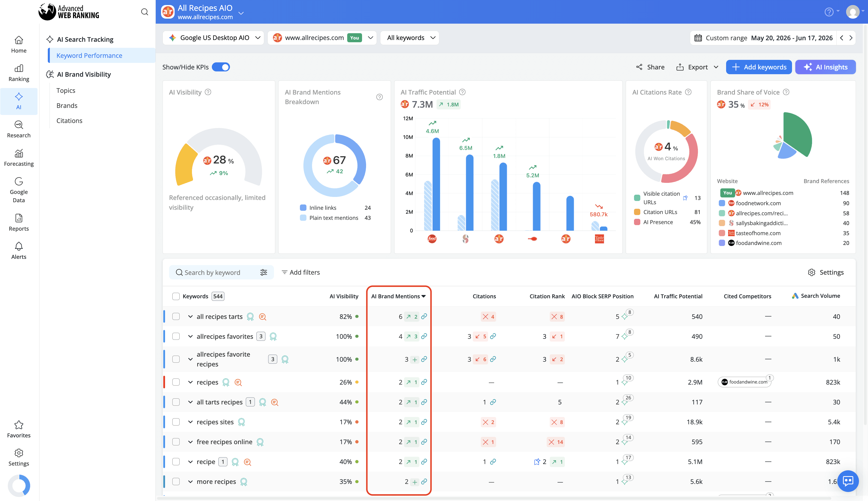The height and width of the screenshot is (501, 868).
Task: Open Forecasting in the sidebar
Action: point(19,158)
